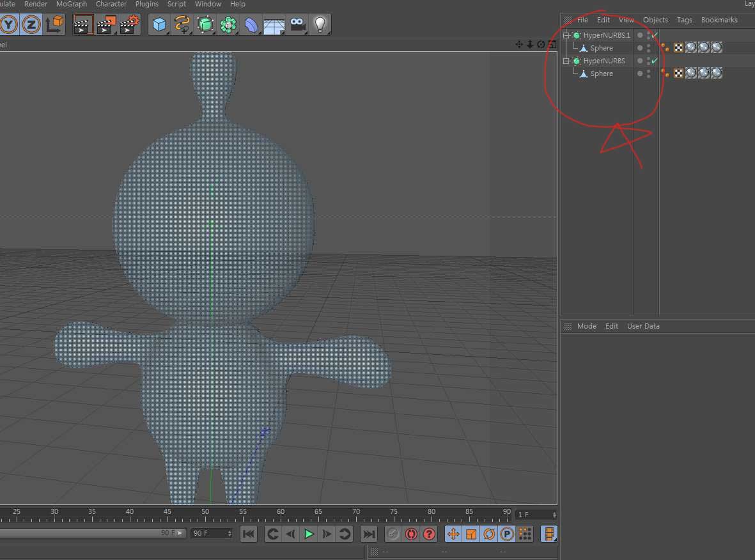755x560 pixels.
Task: Select the first Sphere object in tree
Action: point(601,48)
